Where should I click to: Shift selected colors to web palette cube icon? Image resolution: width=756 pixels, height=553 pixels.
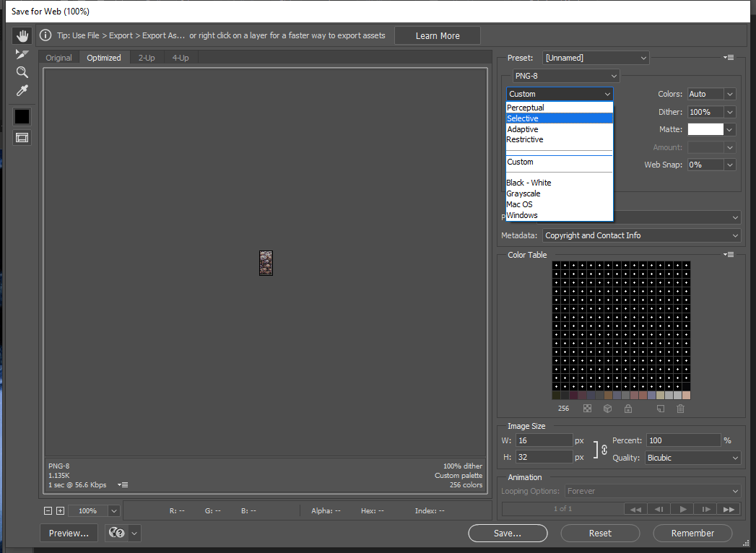pyautogui.click(x=608, y=409)
